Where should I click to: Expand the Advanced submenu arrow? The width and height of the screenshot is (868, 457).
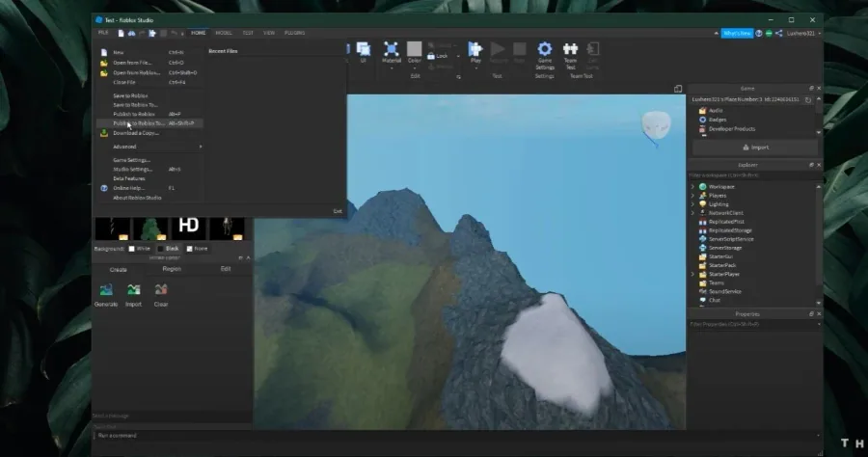click(201, 147)
